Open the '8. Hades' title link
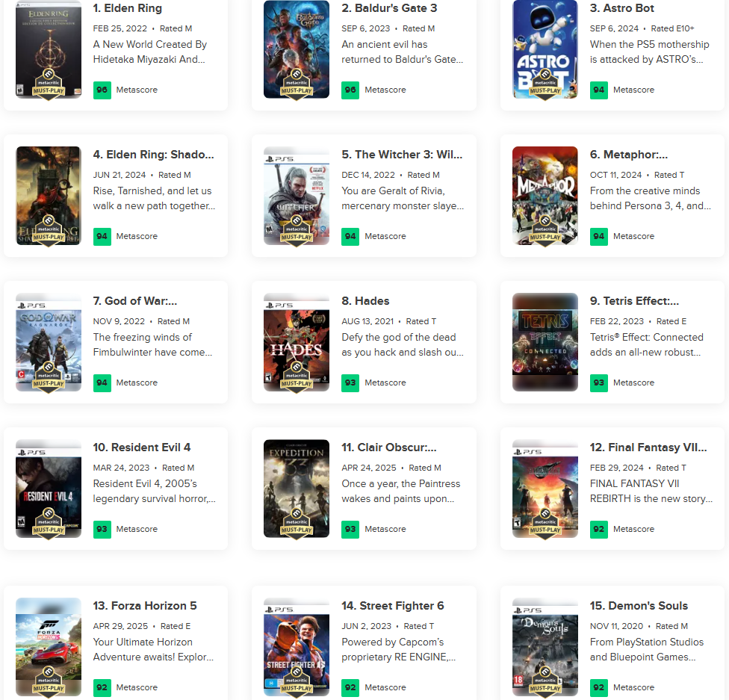This screenshot has width=729, height=700. click(x=365, y=301)
